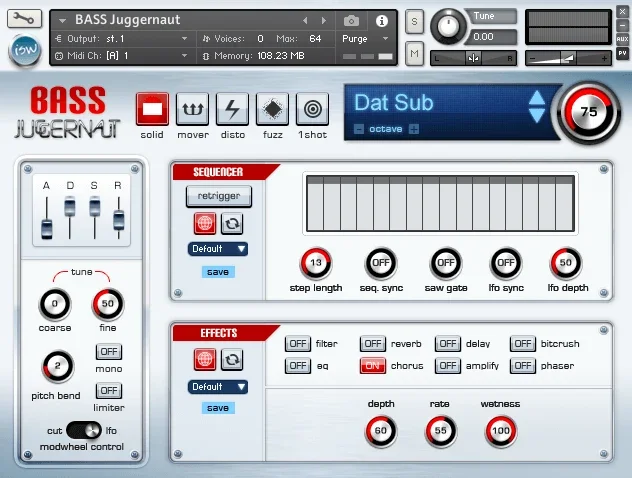Click the chorus depth knob

[381, 431]
